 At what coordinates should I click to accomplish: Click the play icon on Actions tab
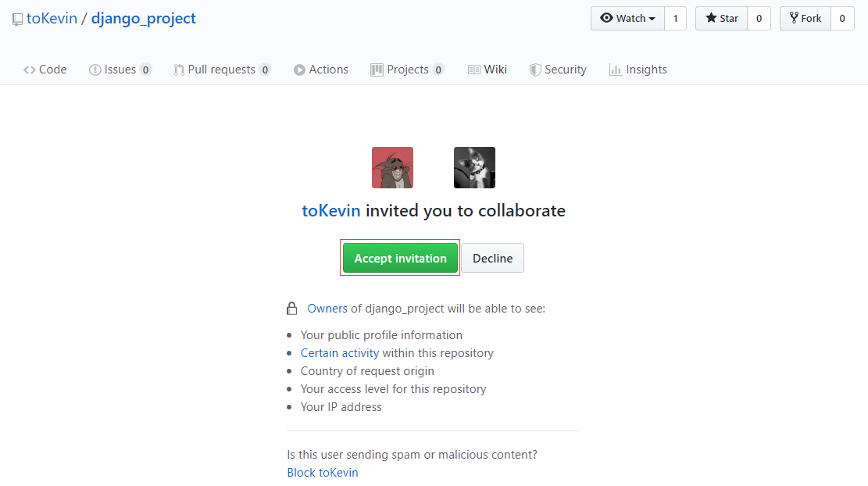coord(299,70)
